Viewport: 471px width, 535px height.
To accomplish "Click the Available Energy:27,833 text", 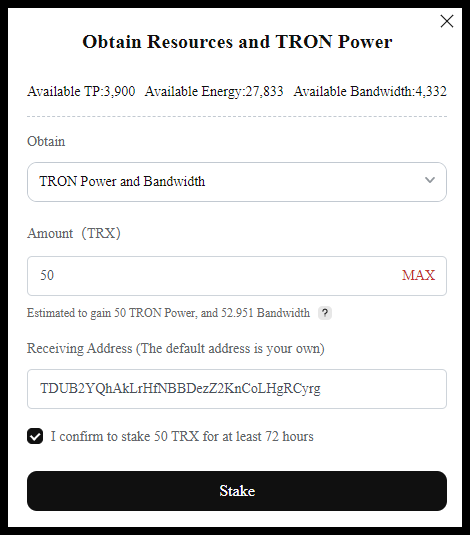I will coord(214,91).
